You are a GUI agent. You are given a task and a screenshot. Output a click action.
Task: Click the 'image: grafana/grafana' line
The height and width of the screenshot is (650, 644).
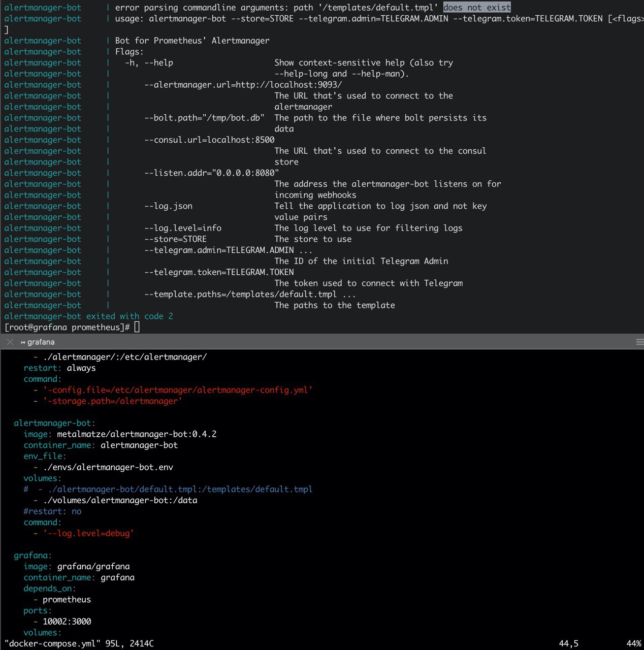(x=76, y=566)
